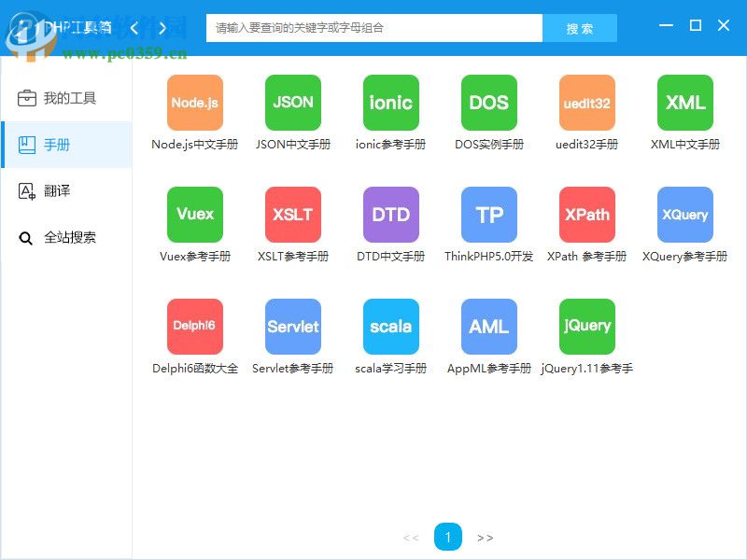Go to the next page with >>

tap(486, 538)
